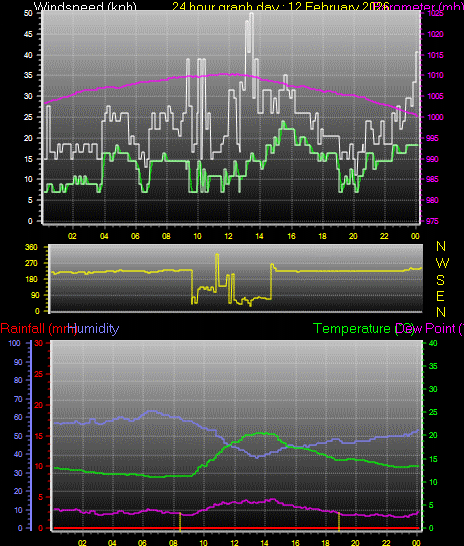Viewport: 464px width, 546px height.
Task: Select the 1010 barometer axis value
Action: (435, 75)
